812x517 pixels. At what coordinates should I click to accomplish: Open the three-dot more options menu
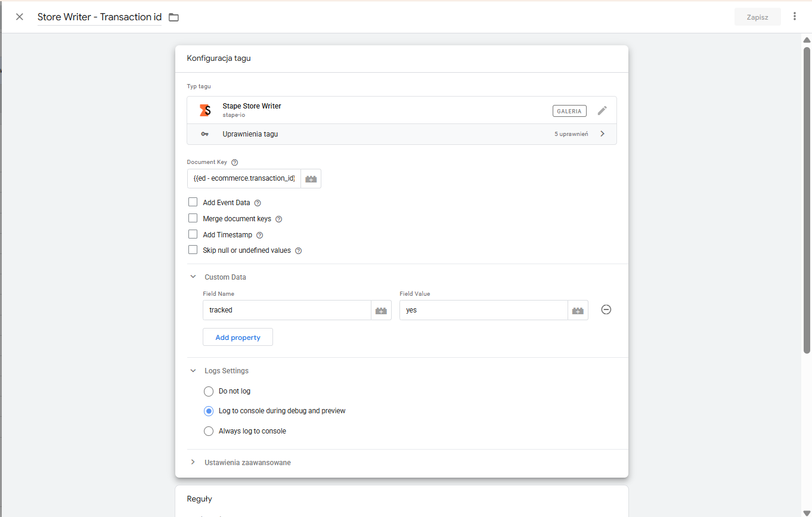795,17
